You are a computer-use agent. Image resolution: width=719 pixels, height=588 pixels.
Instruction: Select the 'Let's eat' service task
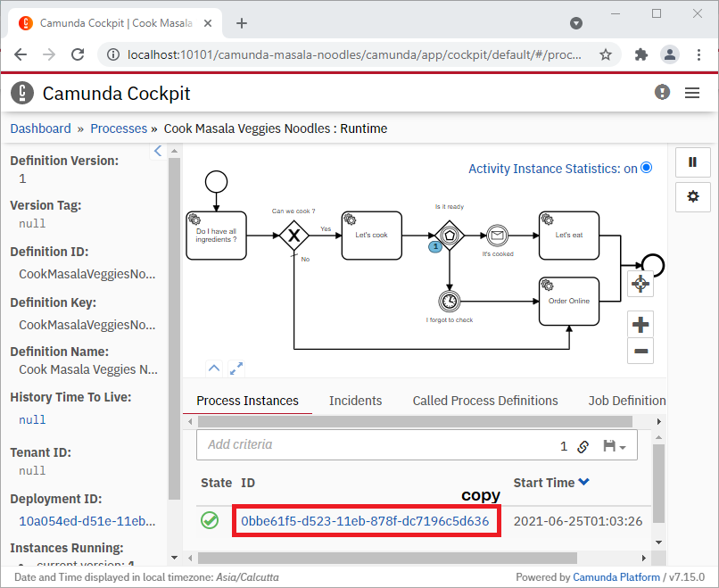pos(569,236)
